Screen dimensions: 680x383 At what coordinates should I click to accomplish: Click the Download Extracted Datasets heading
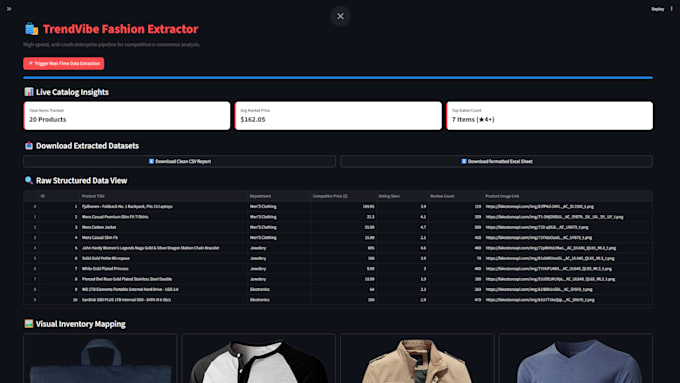(87, 146)
